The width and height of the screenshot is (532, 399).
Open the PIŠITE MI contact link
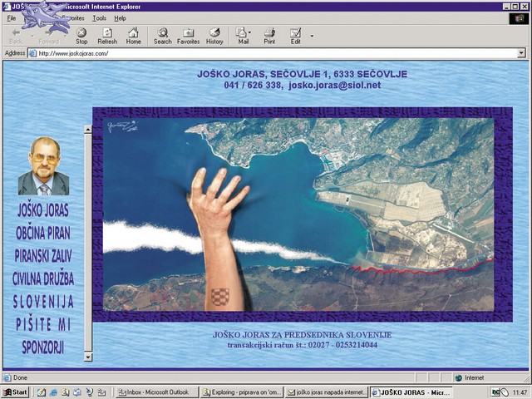coord(43,324)
